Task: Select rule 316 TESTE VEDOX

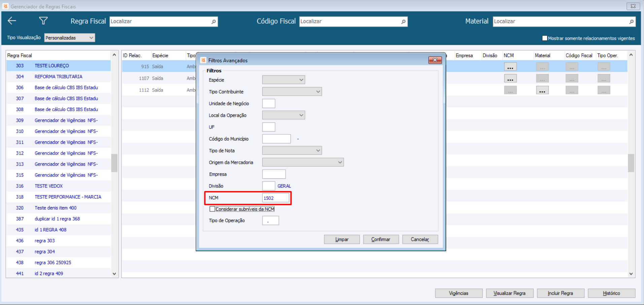Action: [x=59, y=186]
